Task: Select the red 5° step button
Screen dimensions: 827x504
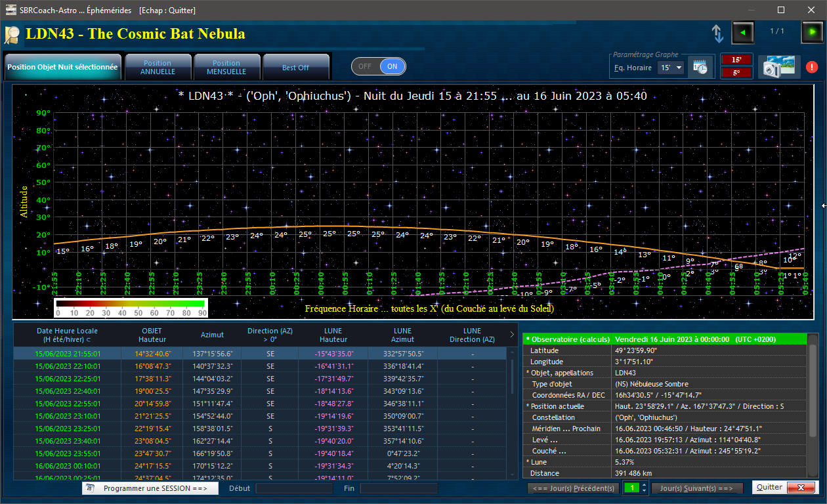Action: pos(736,73)
